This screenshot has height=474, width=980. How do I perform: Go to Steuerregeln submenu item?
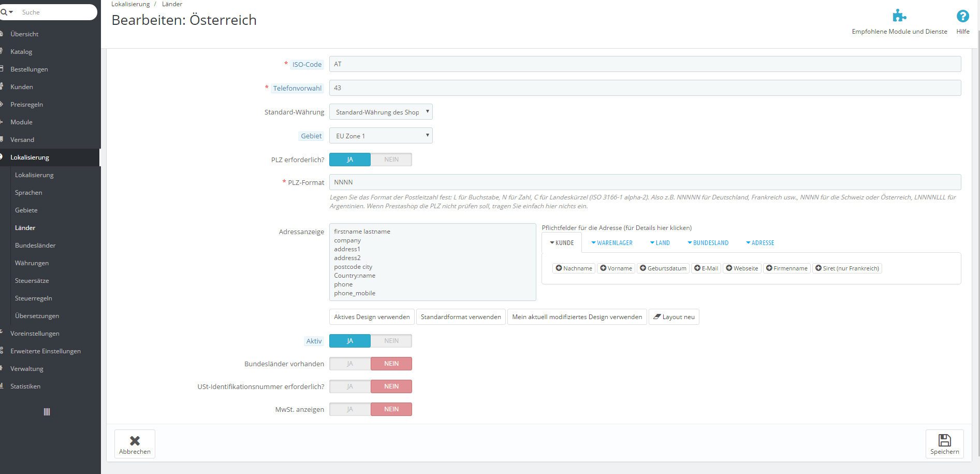pyautogui.click(x=34, y=298)
